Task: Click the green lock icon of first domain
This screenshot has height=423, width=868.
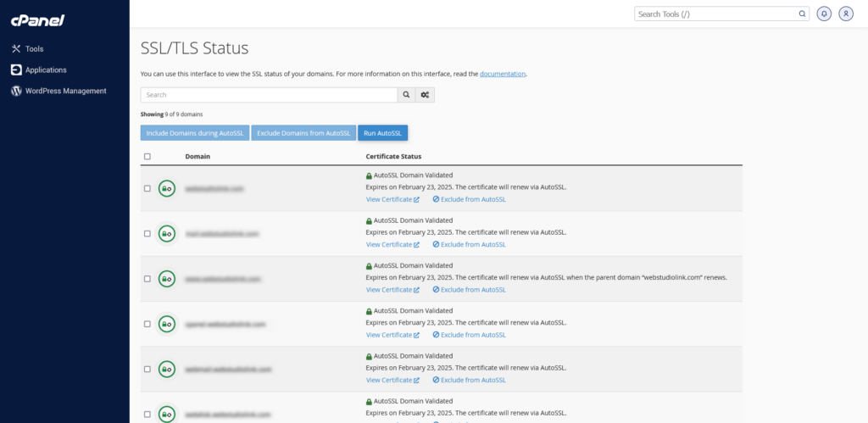Action: [167, 188]
